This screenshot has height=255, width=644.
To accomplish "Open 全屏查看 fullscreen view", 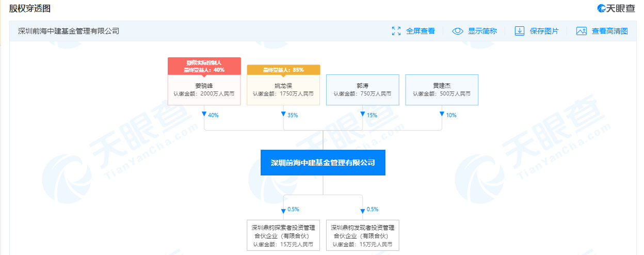I will tap(420, 31).
